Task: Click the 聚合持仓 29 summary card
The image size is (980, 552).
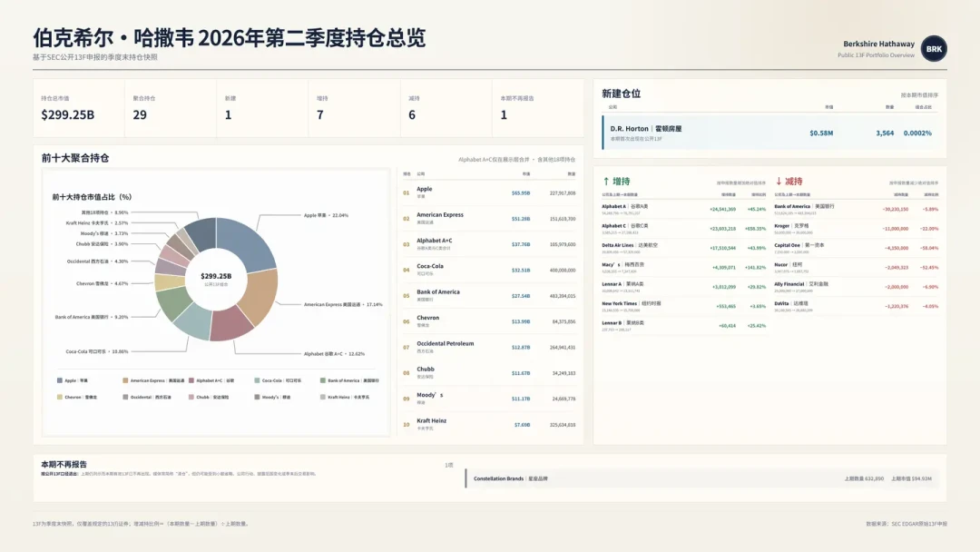Action: coord(171,108)
